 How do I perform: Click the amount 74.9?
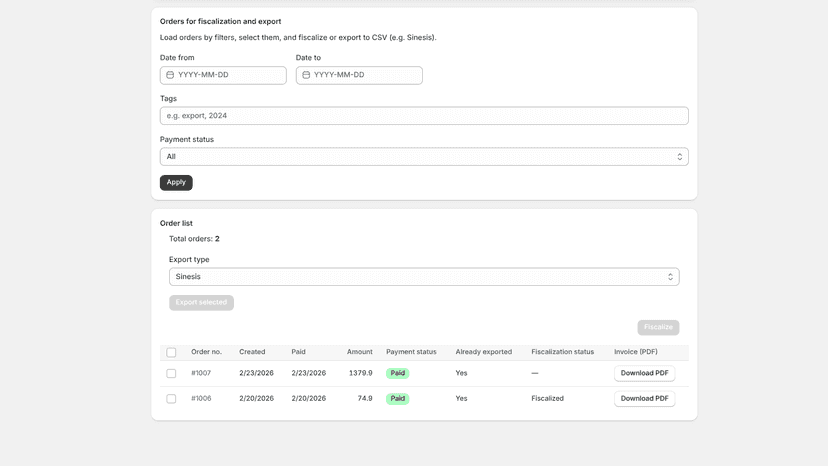point(365,398)
